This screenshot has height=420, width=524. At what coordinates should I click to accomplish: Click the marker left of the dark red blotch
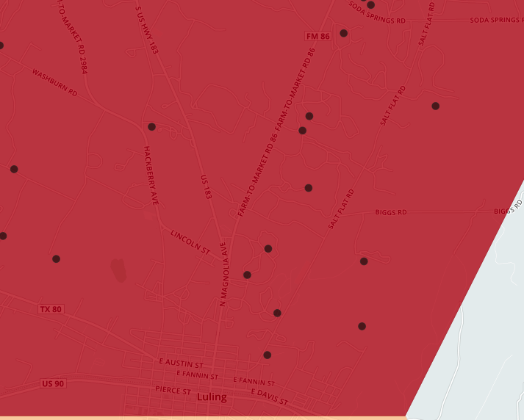(56, 259)
